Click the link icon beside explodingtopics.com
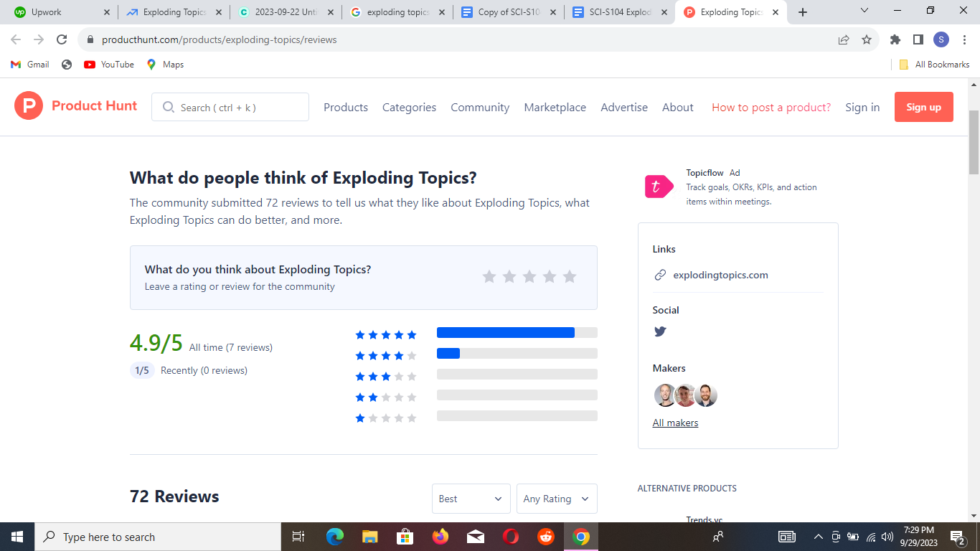Screen dimensions: 980x551 pos(659,274)
